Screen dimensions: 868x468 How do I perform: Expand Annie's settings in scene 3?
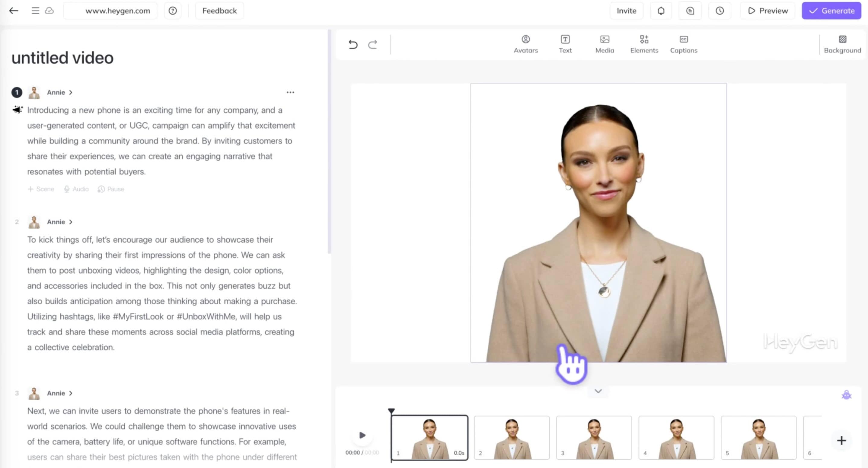pyautogui.click(x=71, y=393)
